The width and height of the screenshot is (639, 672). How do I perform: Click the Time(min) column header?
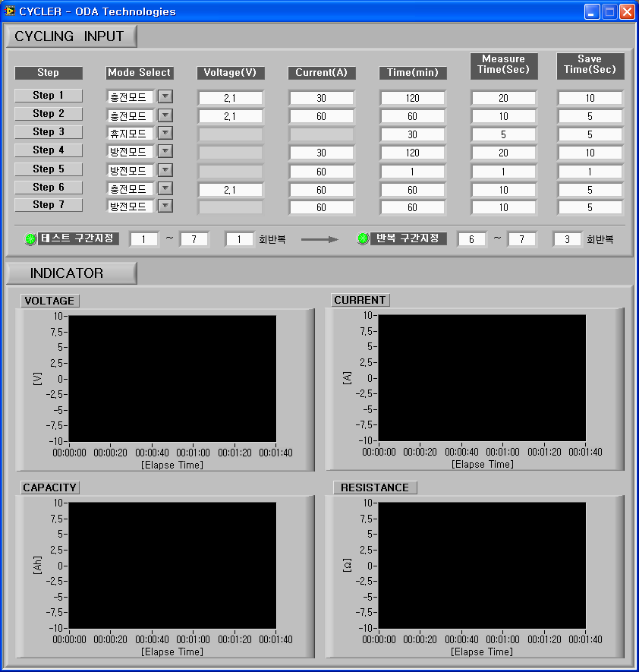pyautogui.click(x=413, y=73)
